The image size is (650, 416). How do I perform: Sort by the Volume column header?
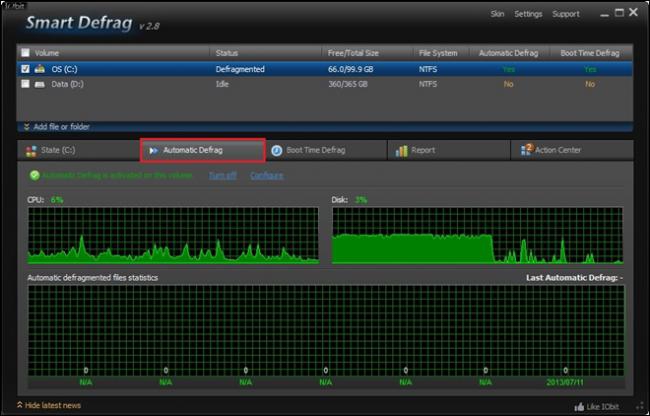click(46, 53)
